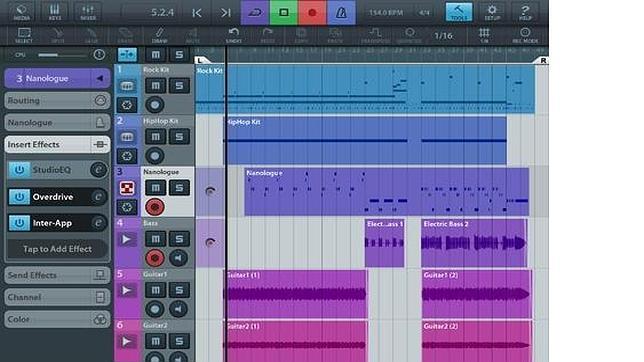Solo the Bass track
The image size is (644, 362).
179,239
